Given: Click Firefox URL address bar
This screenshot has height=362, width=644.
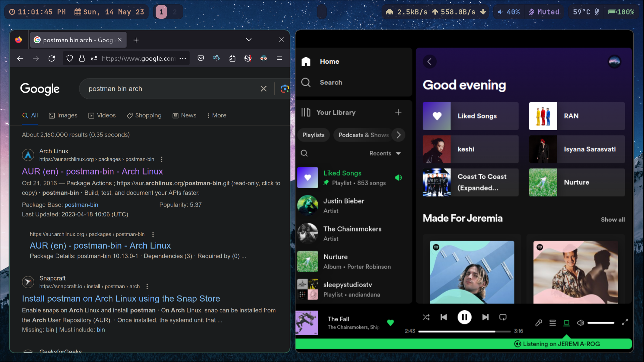Looking at the screenshot, I should [138, 58].
